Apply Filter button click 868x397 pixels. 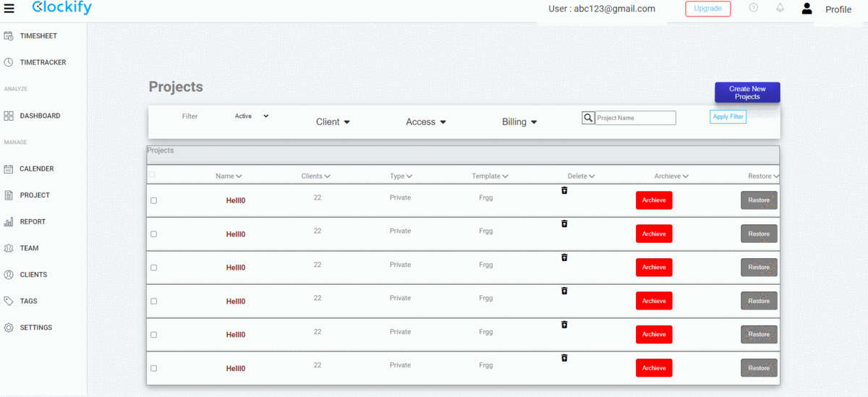click(x=728, y=116)
